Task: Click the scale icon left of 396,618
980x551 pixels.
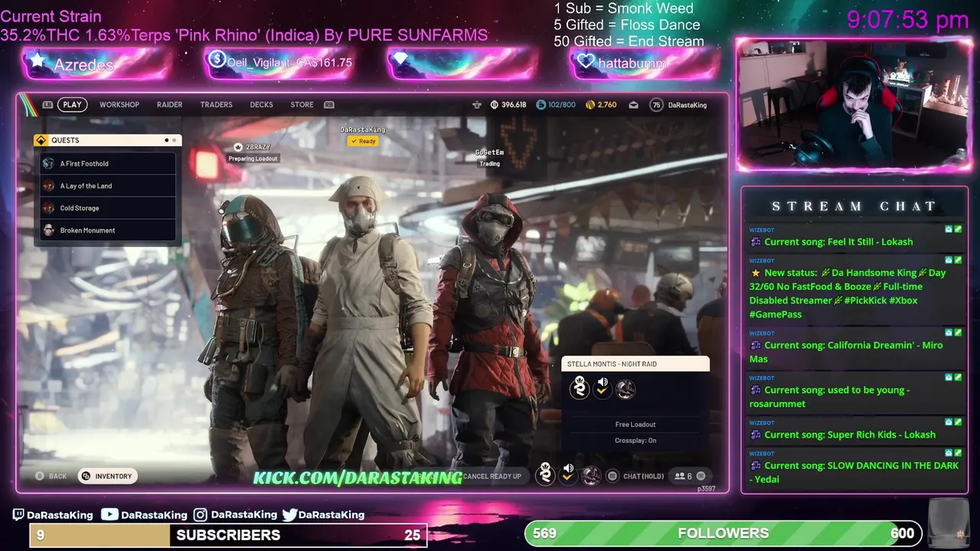Action: tap(477, 105)
